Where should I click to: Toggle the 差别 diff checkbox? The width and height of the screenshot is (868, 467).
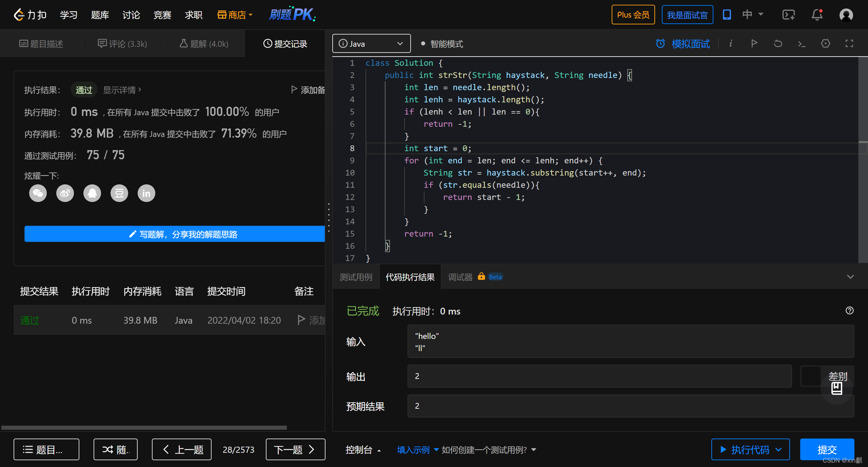(810, 376)
